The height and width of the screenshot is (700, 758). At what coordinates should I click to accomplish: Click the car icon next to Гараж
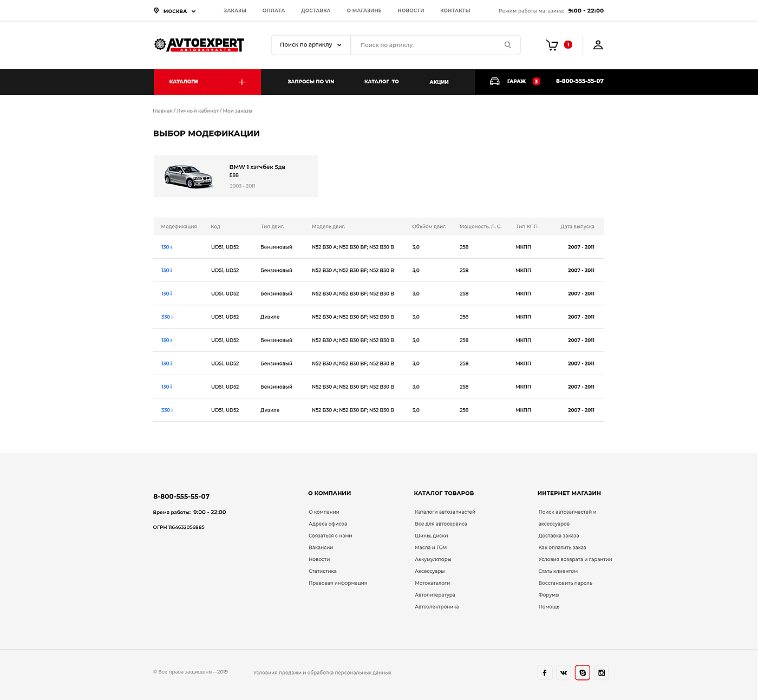(495, 81)
